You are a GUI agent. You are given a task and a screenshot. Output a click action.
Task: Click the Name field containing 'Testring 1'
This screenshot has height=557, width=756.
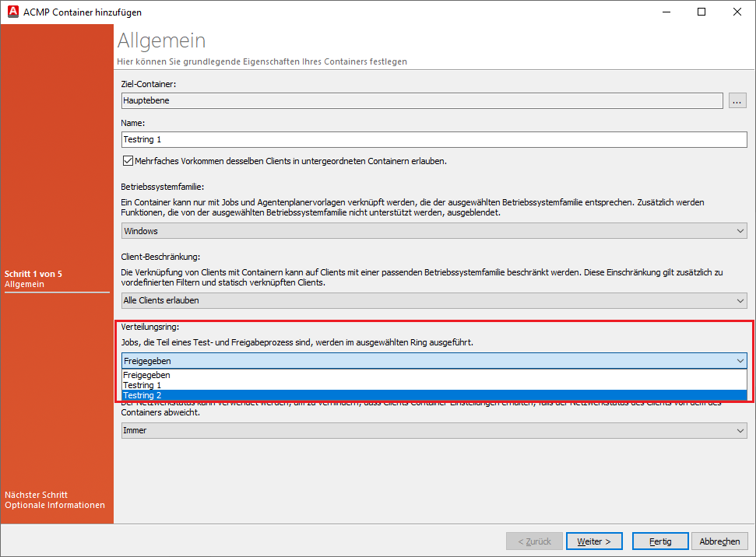[311, 138]
